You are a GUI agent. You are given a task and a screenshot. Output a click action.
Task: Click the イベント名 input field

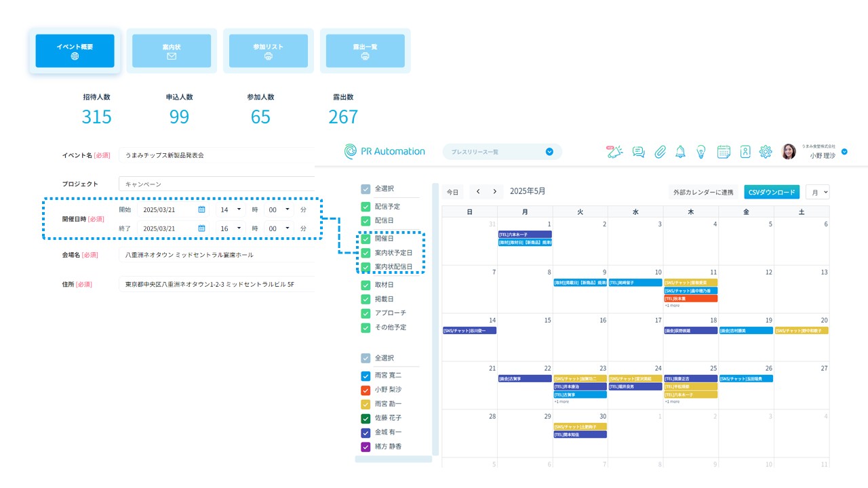[217, 155]
